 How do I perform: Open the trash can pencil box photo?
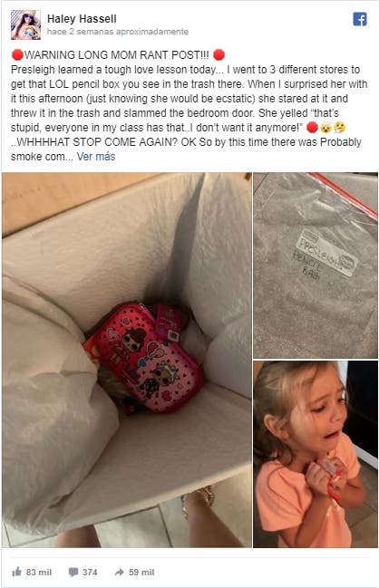[x=126, y=360]
